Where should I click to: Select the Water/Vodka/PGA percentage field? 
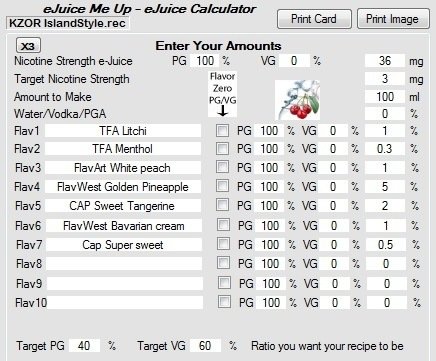tap(385, 114)
